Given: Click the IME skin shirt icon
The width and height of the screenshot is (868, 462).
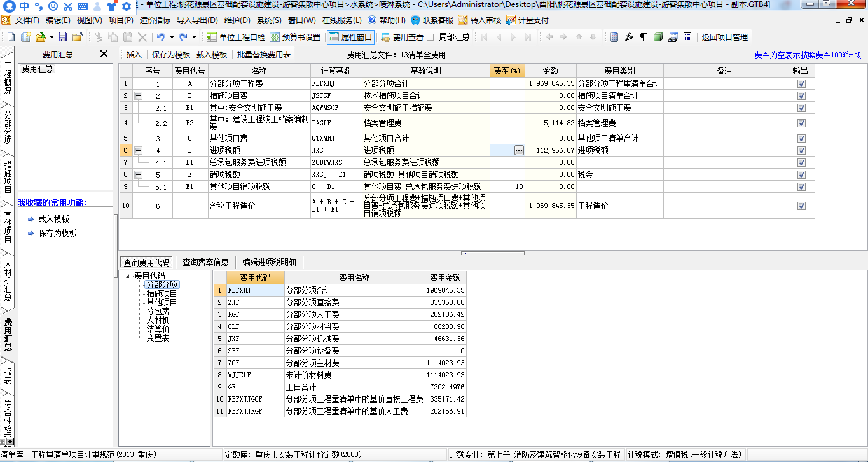Looking at the screenshot, I should (x=112, y=6).
